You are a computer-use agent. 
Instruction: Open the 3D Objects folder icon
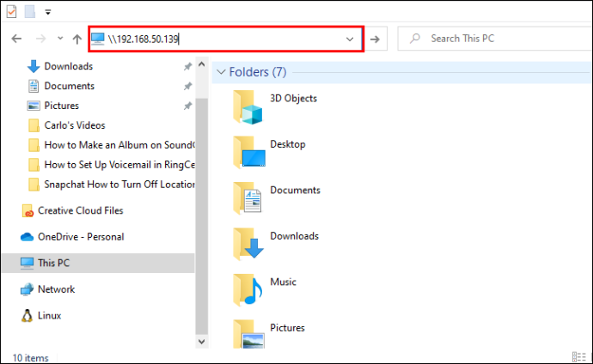click(248, 107)
